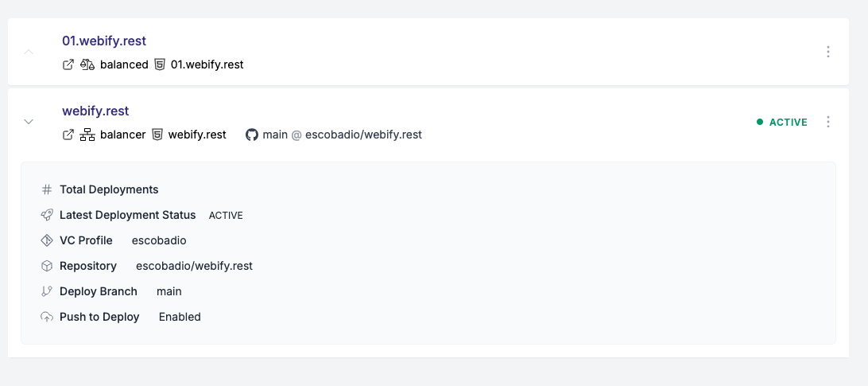Click the rocket icon for Latest Deployment Status

[x=47, y=215]
